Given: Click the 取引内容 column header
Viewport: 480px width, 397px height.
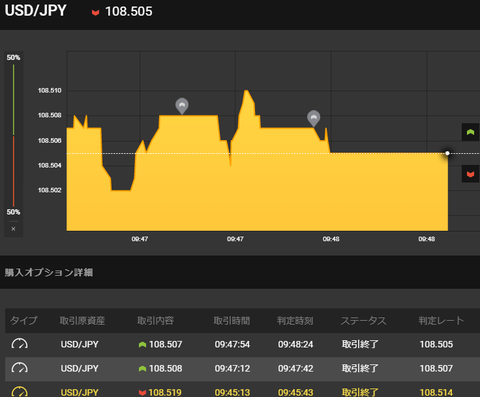Looking at the screenshot, I should [156, 321].
